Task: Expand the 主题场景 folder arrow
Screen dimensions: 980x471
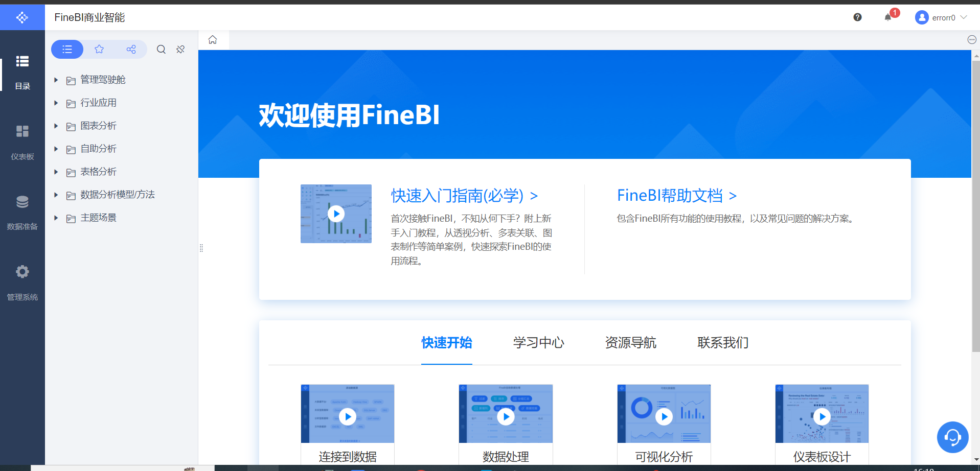Action: point(56,218)
